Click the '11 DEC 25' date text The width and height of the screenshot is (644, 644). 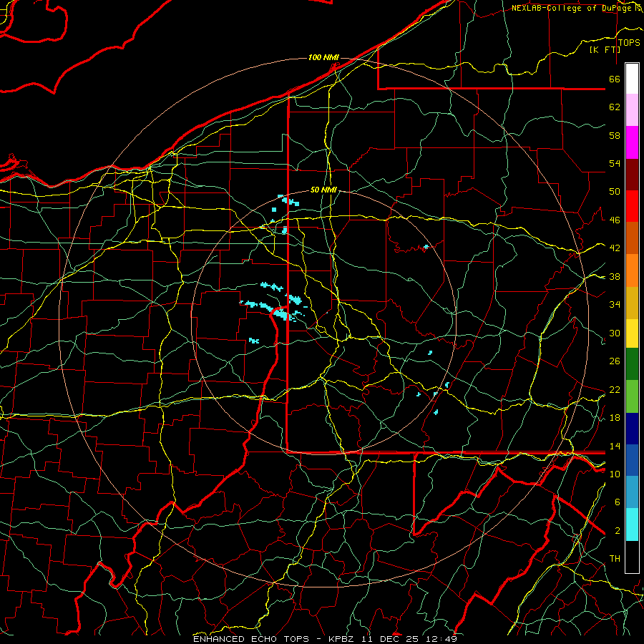pyautogui.click(x=390, y=639)
